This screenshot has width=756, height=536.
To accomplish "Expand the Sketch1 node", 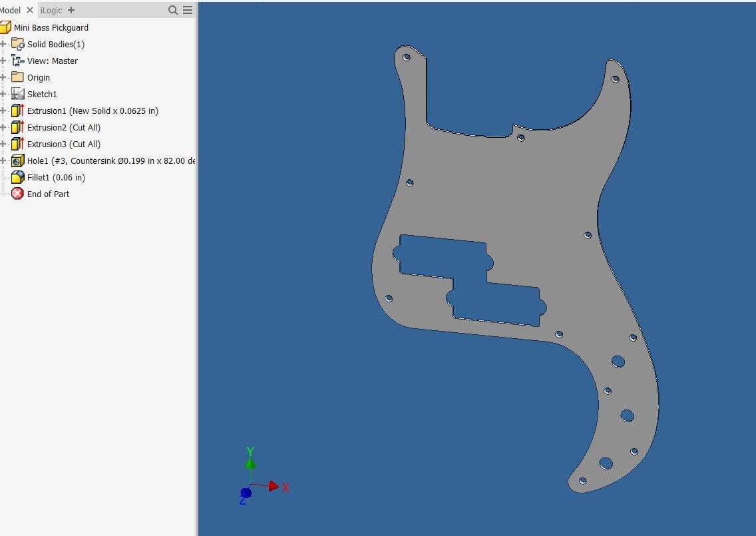I will (3, 94).
